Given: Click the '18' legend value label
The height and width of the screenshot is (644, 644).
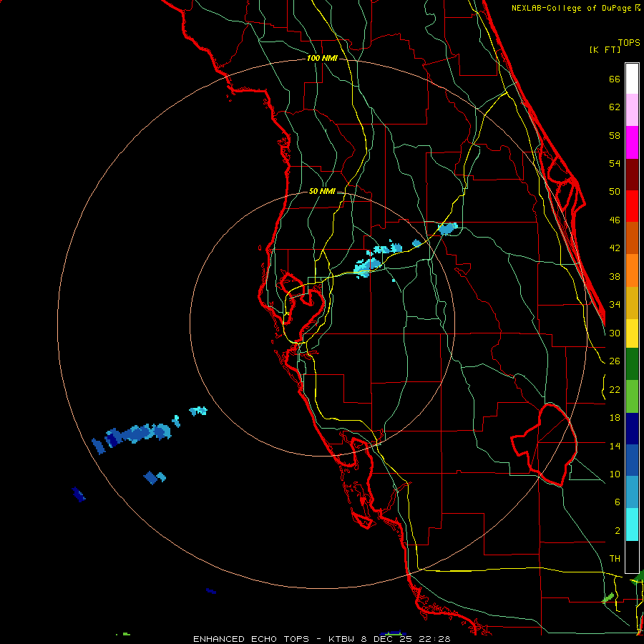Looking at the screenshot, I should click(615, 418).
